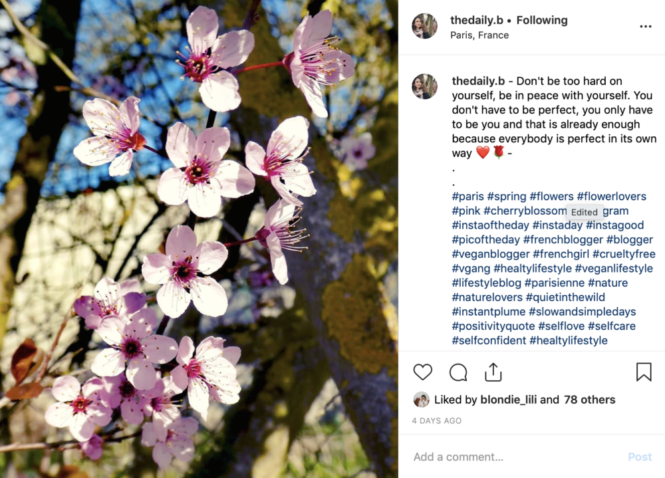Open the three-dot more options menu

point(645,26)
